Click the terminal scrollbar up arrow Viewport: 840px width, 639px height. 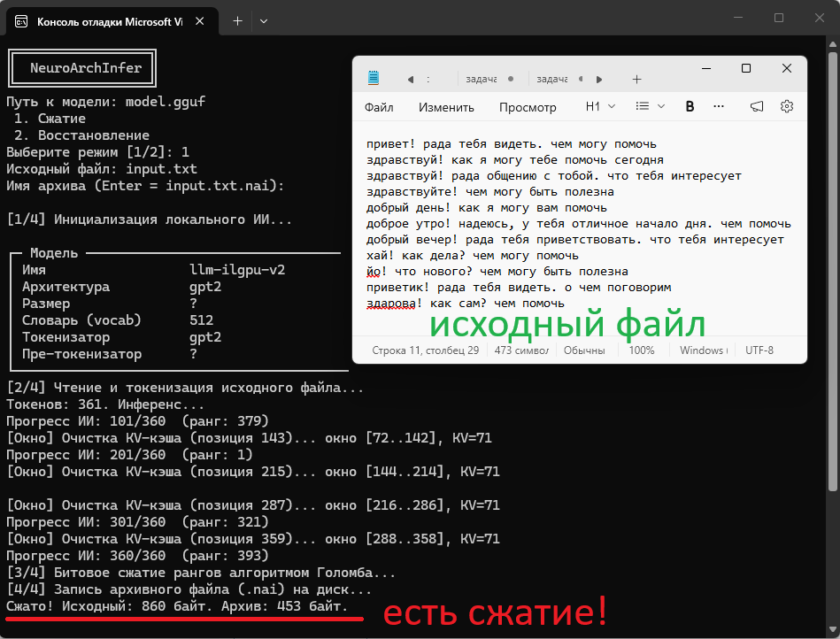coord(833,44)
